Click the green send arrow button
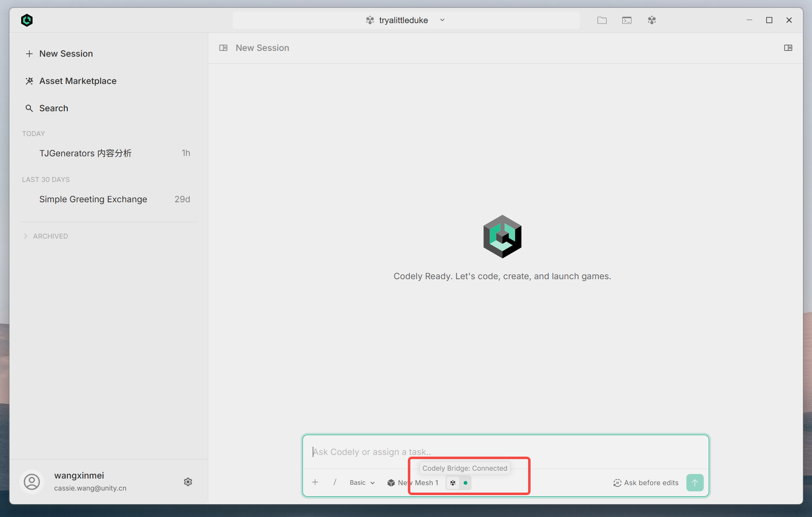Image resolution: width=812 pixels, height=517 pixels. coord(695,483)
